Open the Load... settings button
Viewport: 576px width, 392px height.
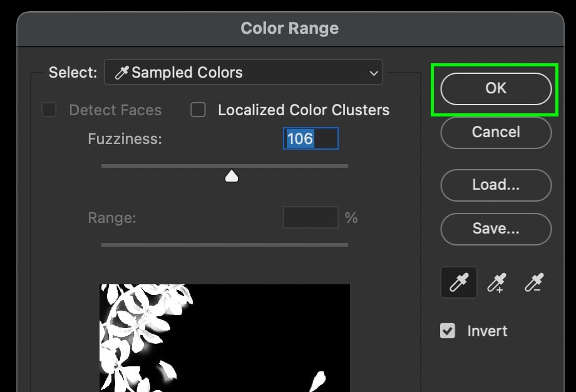(496, 185)
